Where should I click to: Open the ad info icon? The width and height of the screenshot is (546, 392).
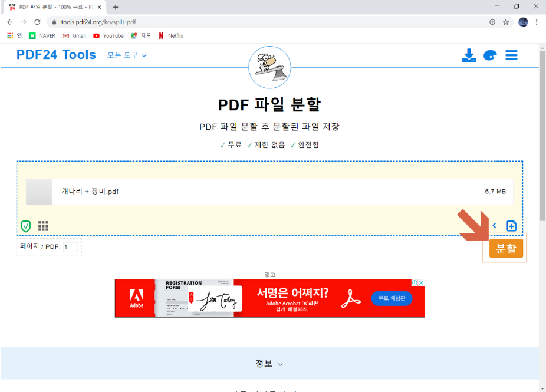tap(415, 283)
